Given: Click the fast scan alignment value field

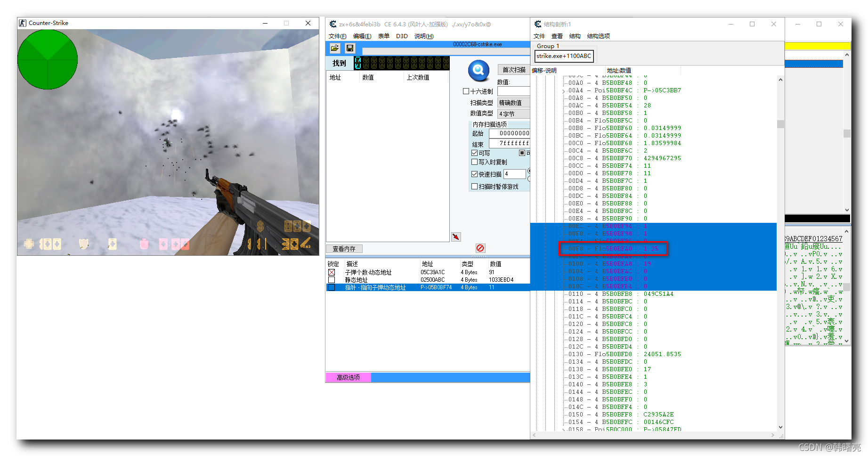Looking at the screenshot, I should click(x=514, y=174).
